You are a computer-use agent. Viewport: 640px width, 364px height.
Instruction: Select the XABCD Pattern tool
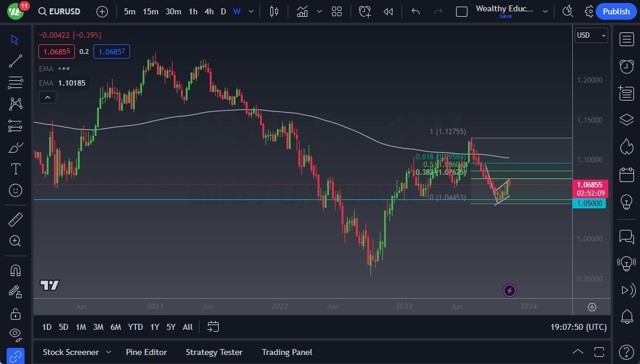click(15, 104)
